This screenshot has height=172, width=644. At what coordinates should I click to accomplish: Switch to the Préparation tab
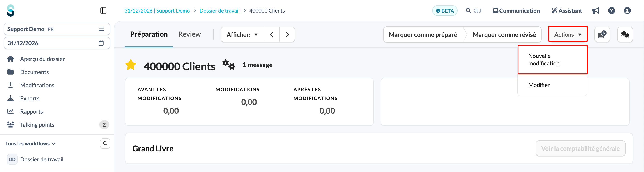tap(149, 34)
